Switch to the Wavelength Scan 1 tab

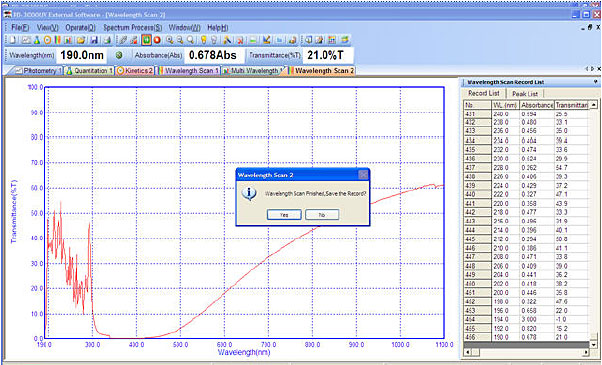pos(188,71)
